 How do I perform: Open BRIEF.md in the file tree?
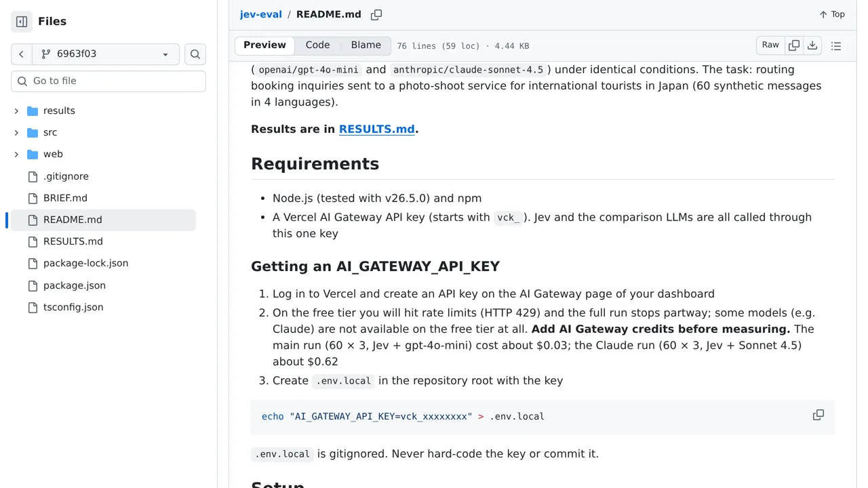(65, 198)
